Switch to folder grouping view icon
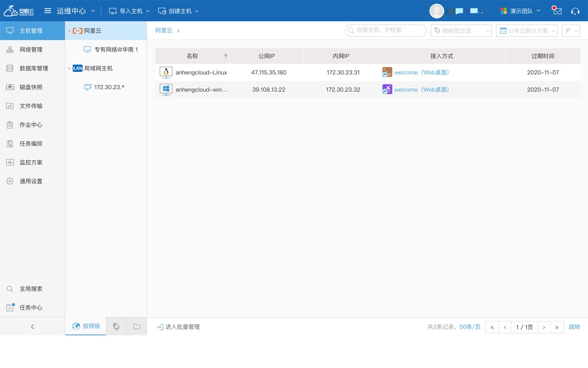The height and width of the screenshot is (368, 588). tap(137, 327)
